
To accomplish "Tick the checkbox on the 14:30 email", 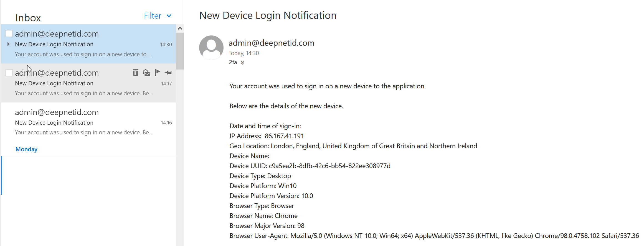I will click(9, 34).
